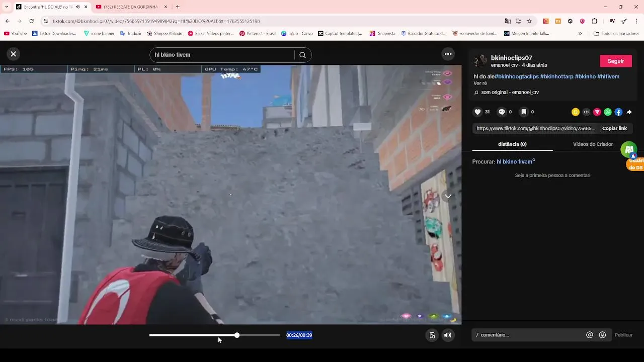Send to friends with the red share icon
This screenshot has height=362, width=644.
[597, 112]
